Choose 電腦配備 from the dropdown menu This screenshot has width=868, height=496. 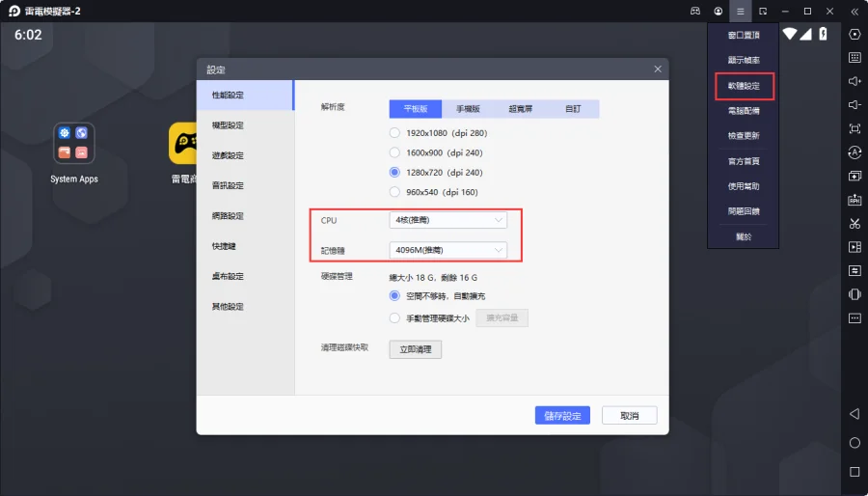(744, 111)
